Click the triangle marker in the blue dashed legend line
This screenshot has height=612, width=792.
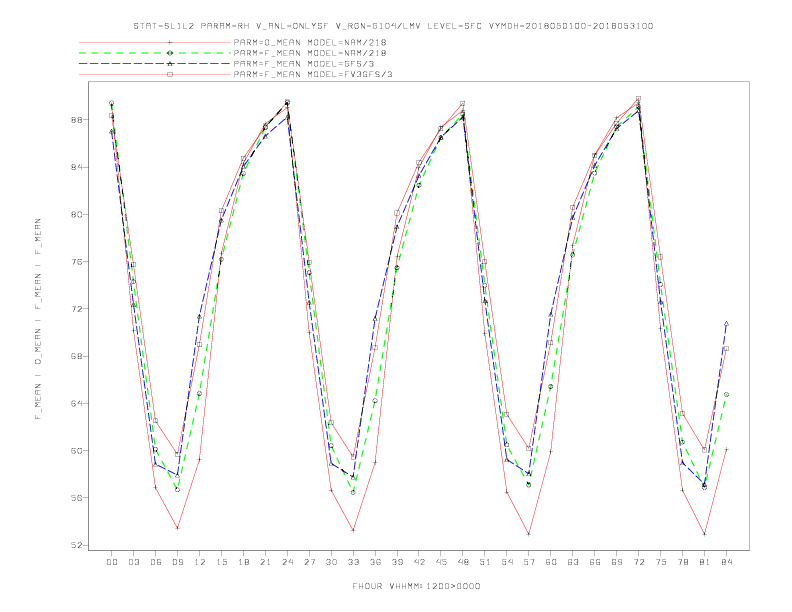point(170,64)
